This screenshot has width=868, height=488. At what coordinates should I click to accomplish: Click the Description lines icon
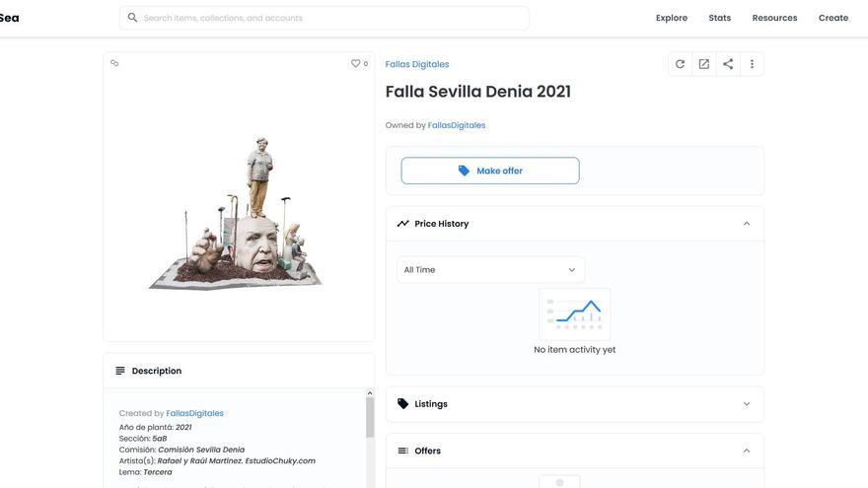point(120,371)
